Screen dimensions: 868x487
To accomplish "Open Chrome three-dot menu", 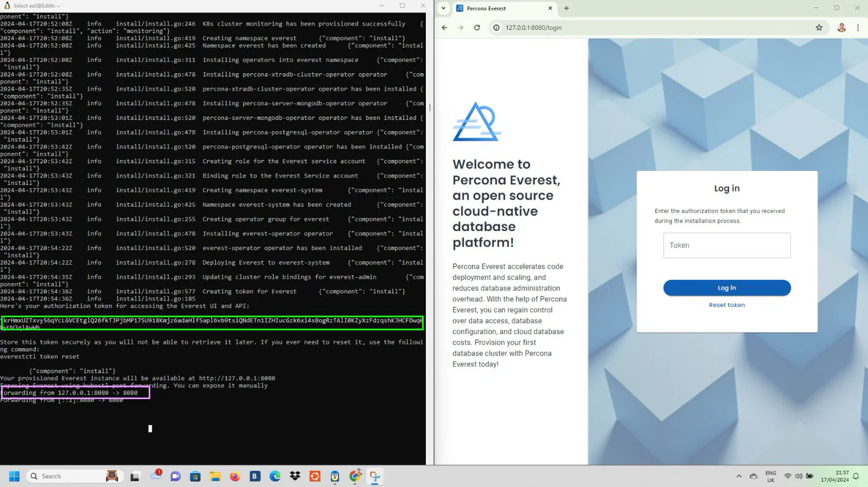I will [x=858, y=27].
